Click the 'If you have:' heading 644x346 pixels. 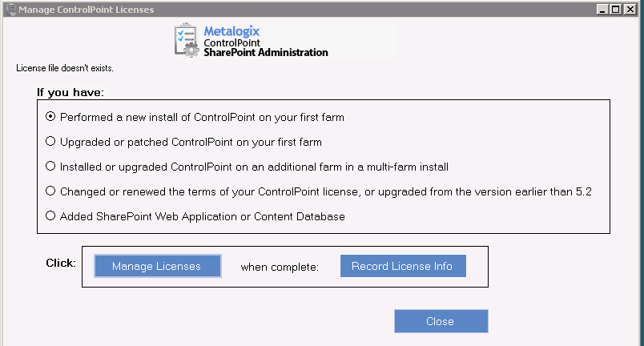(70, 92)
